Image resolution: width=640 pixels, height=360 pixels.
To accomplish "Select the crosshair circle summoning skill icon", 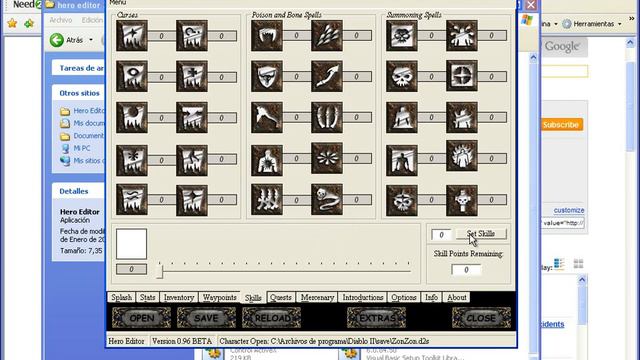I will (x=462, y=76).
